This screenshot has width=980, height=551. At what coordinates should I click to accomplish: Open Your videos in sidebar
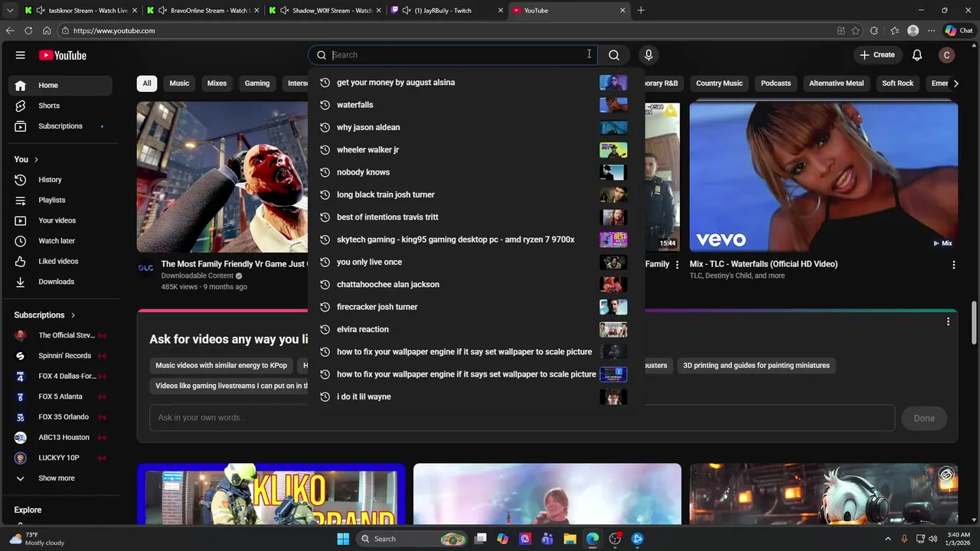60,220
